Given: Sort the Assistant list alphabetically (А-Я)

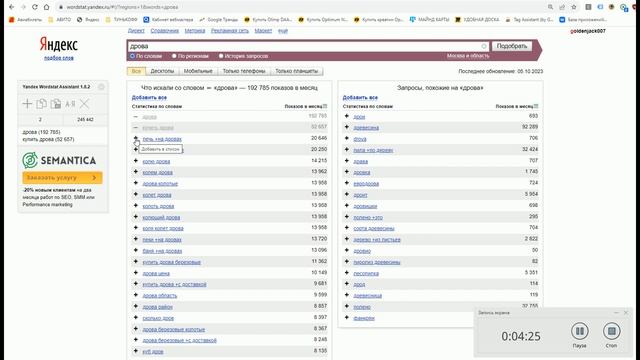Looking at the screenshot, I should pyautogui.click(x=70, y=104).
